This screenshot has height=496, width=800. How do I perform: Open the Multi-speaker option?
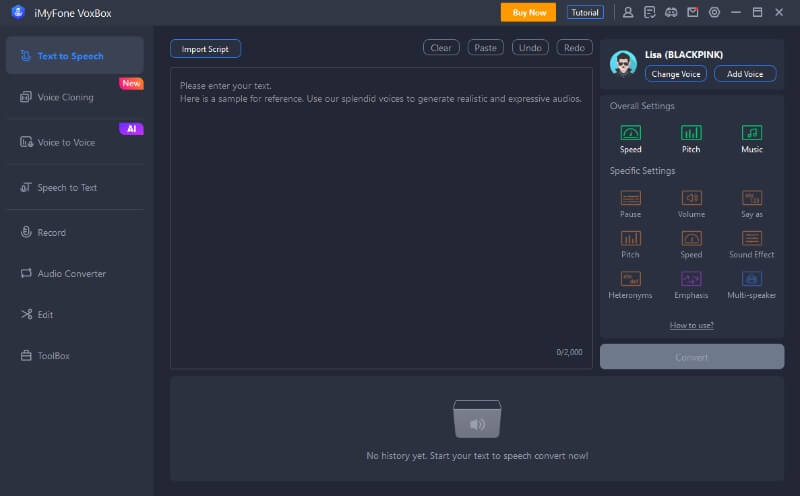click(x=752, y=285)
